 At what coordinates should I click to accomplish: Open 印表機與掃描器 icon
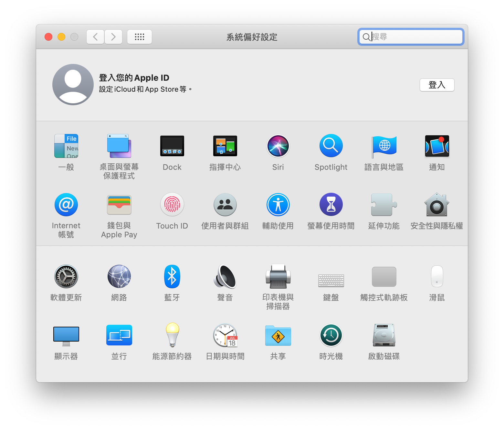(x=278, y=277)
